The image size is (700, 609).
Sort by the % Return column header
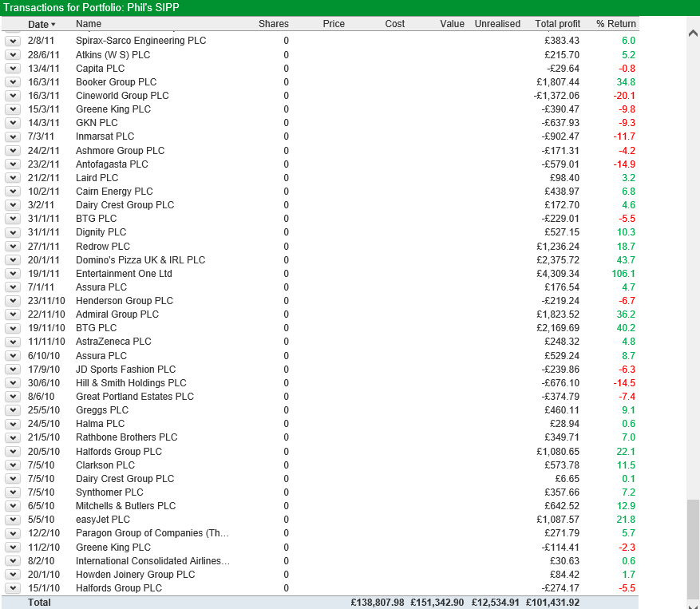615,24
